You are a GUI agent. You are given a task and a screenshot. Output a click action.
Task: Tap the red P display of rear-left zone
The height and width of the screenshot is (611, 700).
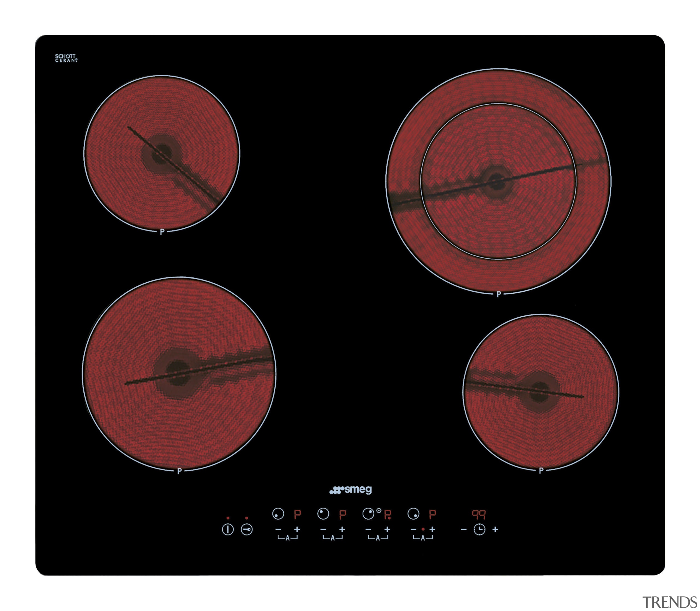pyautogui.click(x=343, y=514)
